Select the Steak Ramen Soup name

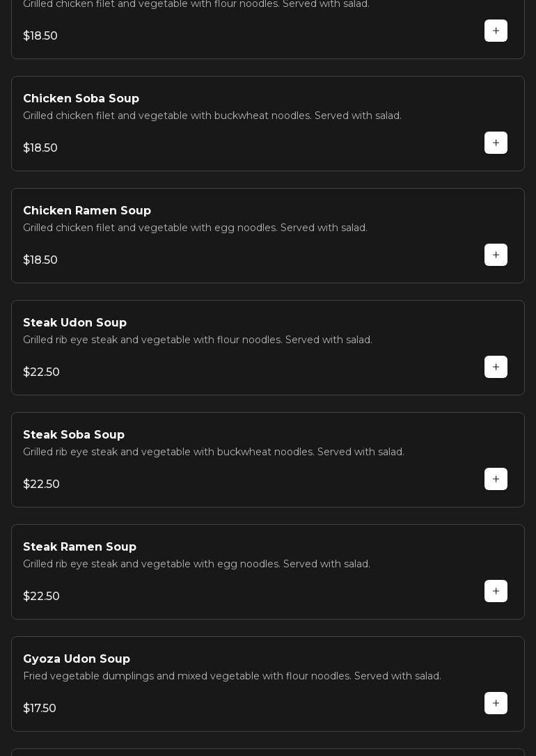click(79, 547)
